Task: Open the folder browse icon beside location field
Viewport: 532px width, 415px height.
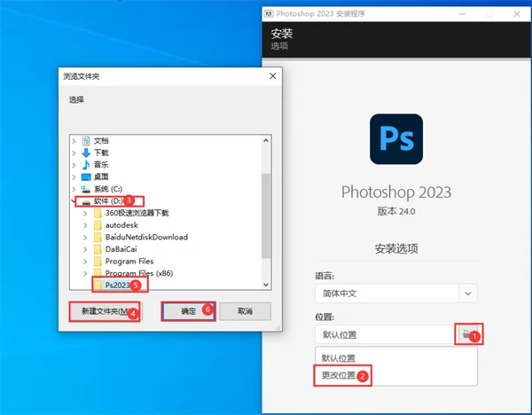Action: pos(467,334)
